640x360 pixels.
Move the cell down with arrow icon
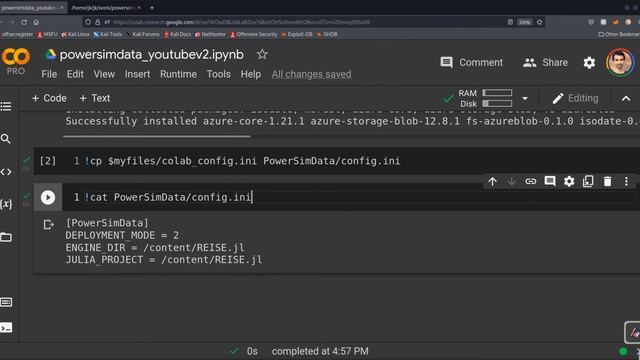(511, 182)
